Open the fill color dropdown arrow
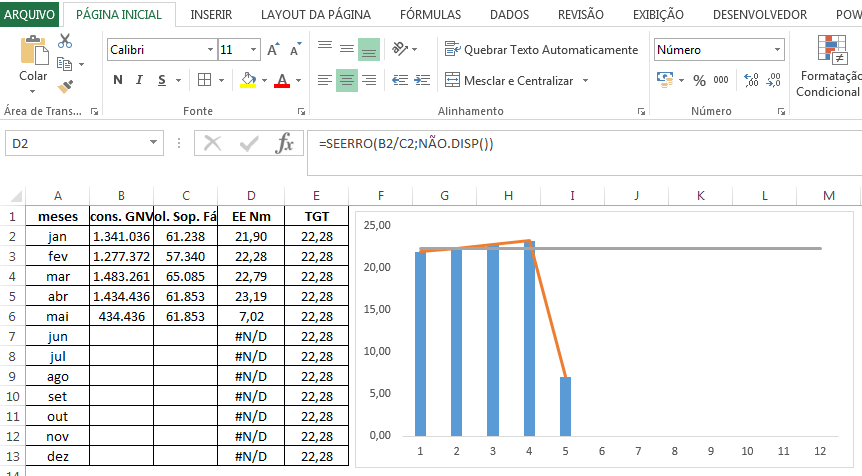Image resolution: width=862 pixels, height=476 pixels. (264, 81)
